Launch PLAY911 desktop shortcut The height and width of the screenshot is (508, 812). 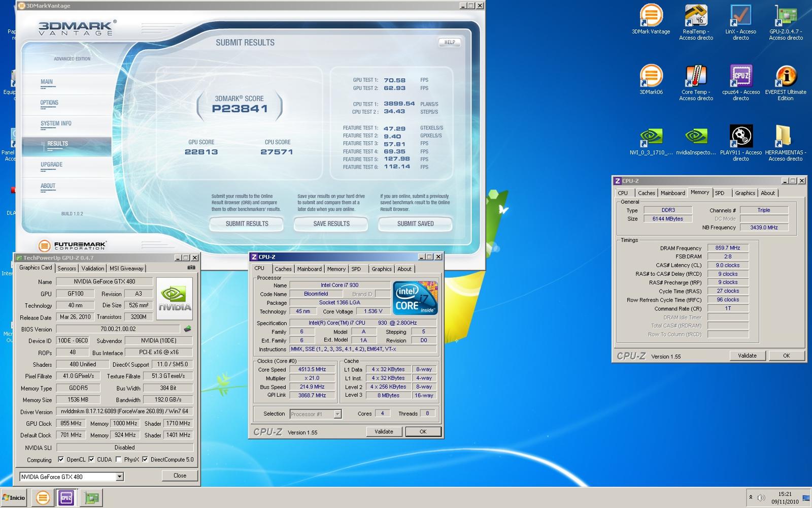740,143
